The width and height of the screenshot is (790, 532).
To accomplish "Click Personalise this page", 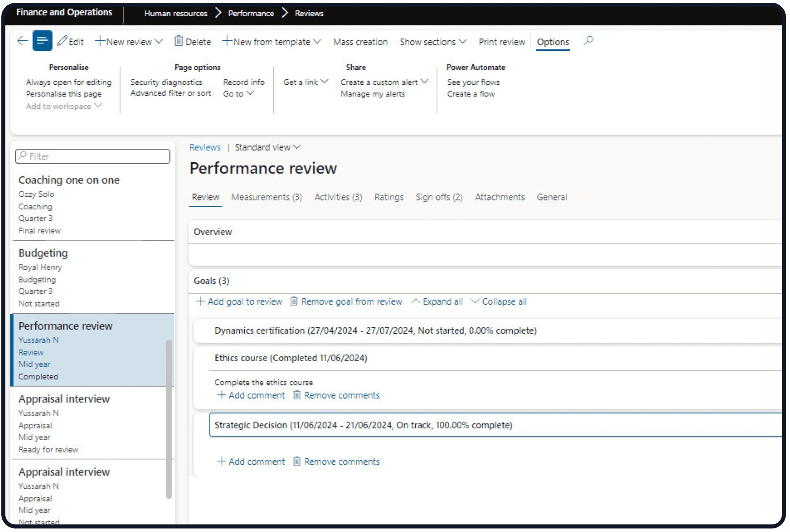I will pyautogui.click(x=64, y=94).
